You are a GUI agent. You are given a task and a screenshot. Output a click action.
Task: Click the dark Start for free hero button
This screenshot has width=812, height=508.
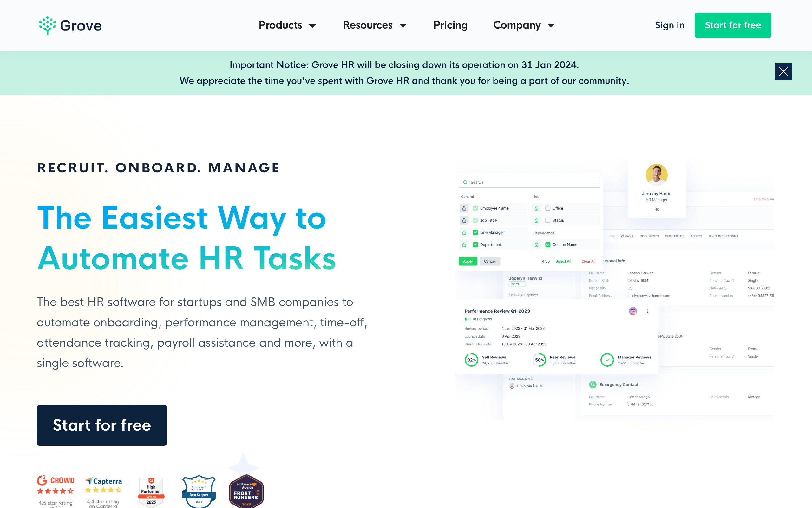point(102,425)
